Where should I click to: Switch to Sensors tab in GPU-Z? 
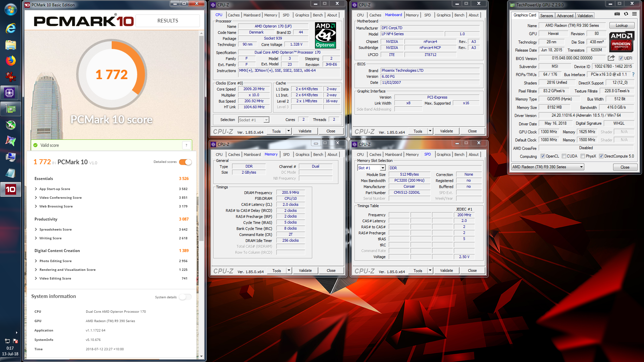coord(546,16)
